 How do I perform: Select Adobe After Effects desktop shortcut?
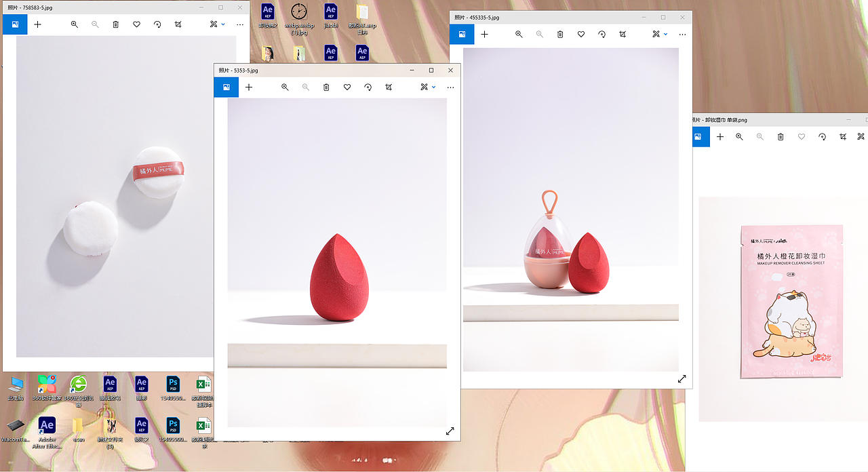47,433
